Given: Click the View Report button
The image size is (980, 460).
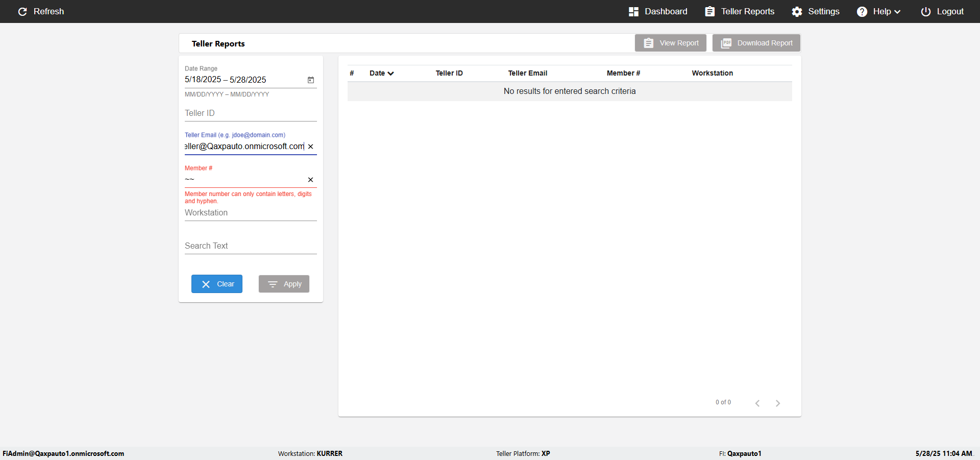Looking at the screenshot, I should pos(671,43).
